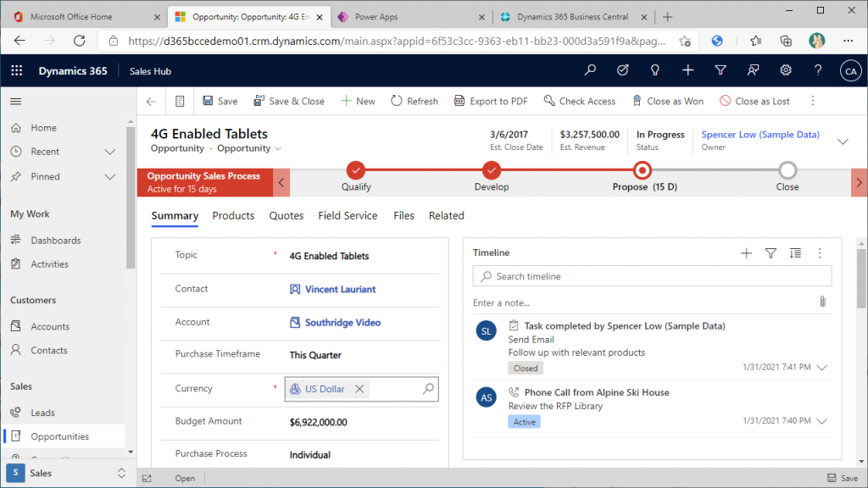Select the Summary tab
The image size is (868, 488).
(175, 216)
